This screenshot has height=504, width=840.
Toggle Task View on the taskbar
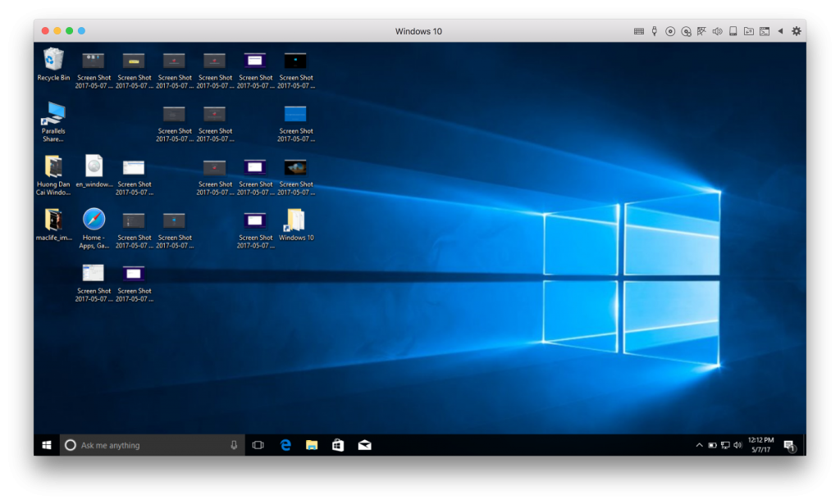point(258,444)
